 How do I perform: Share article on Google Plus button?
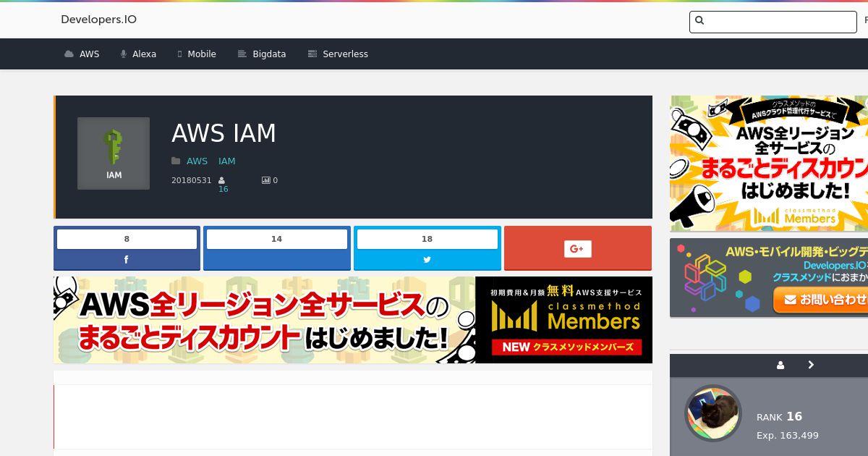[x=577, y=248]
